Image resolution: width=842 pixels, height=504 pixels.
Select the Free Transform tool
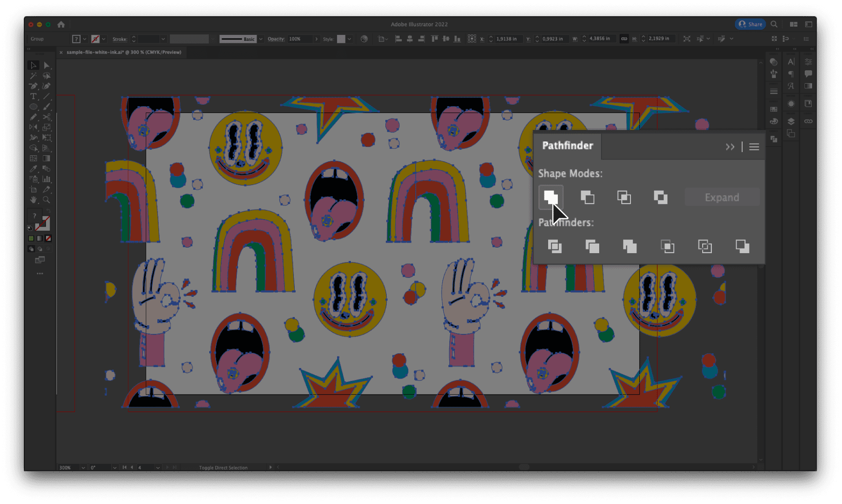(46, 137)
